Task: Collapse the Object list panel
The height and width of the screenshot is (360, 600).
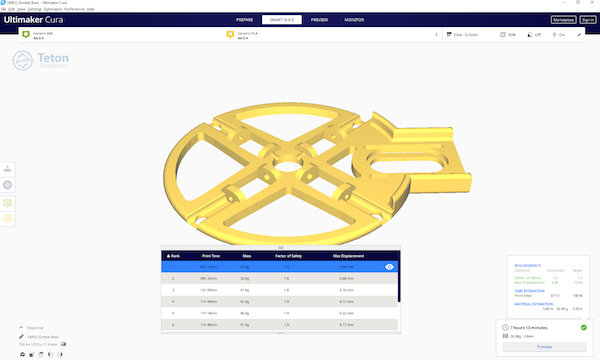Action: [21, 327]
